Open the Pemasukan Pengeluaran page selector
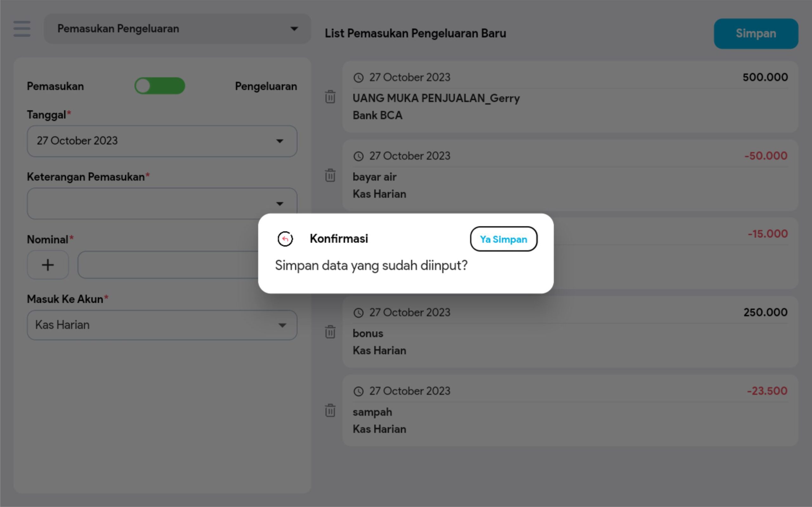 [177, 29]
